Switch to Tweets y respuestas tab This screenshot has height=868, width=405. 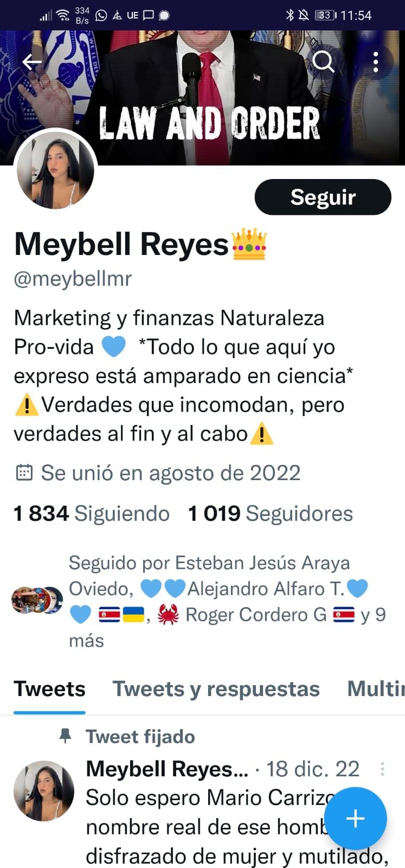pyautogui.click(x=216, y=689)
